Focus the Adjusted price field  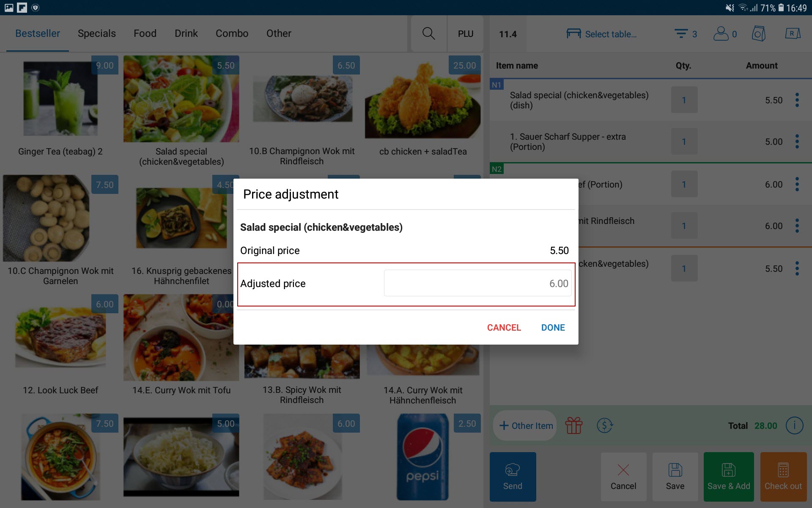click(477, 283)
